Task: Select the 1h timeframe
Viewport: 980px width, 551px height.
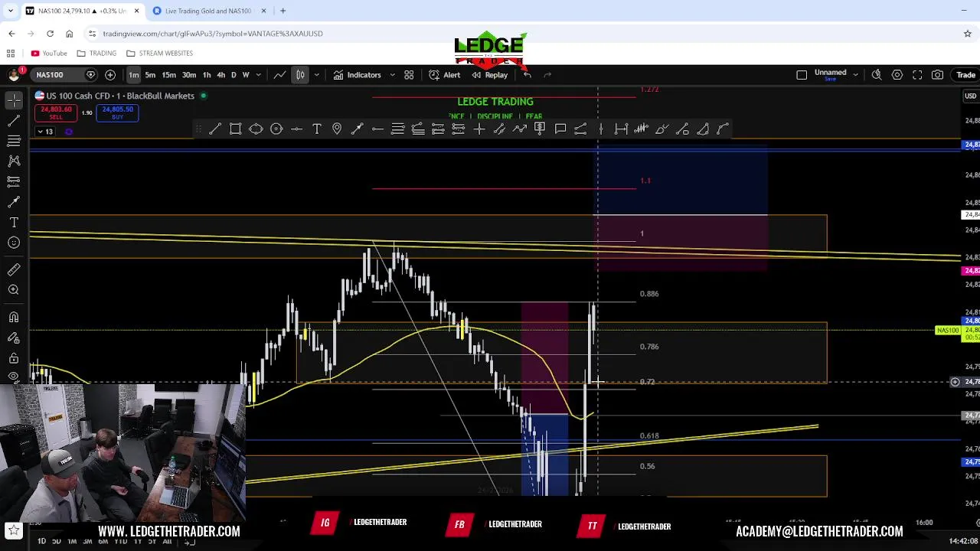Action: pyautogui.click(x=207, y=75)
